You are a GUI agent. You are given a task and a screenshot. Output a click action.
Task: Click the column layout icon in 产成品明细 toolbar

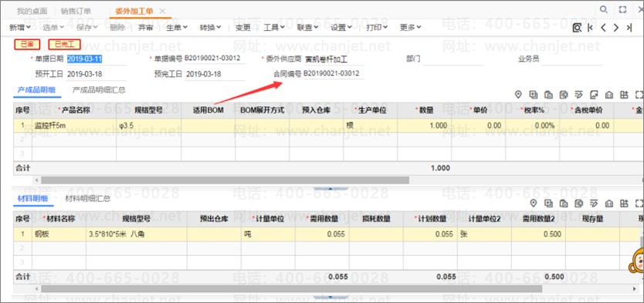point(624,95)
